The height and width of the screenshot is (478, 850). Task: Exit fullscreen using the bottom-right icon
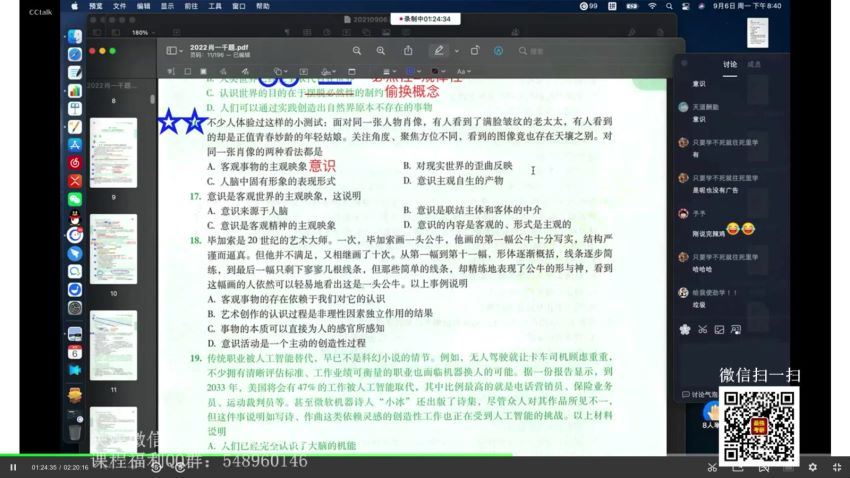coord(836,467)
